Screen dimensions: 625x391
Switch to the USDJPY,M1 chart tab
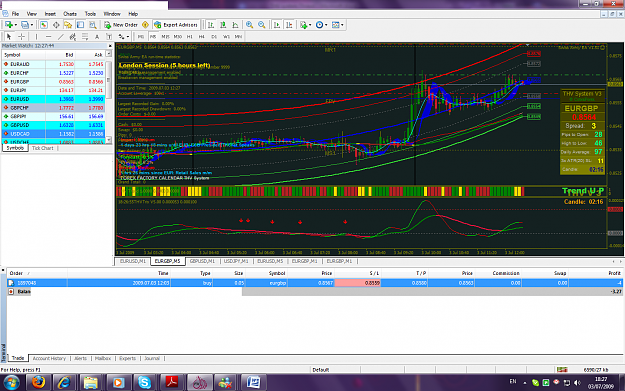click(x=236, y=261)
